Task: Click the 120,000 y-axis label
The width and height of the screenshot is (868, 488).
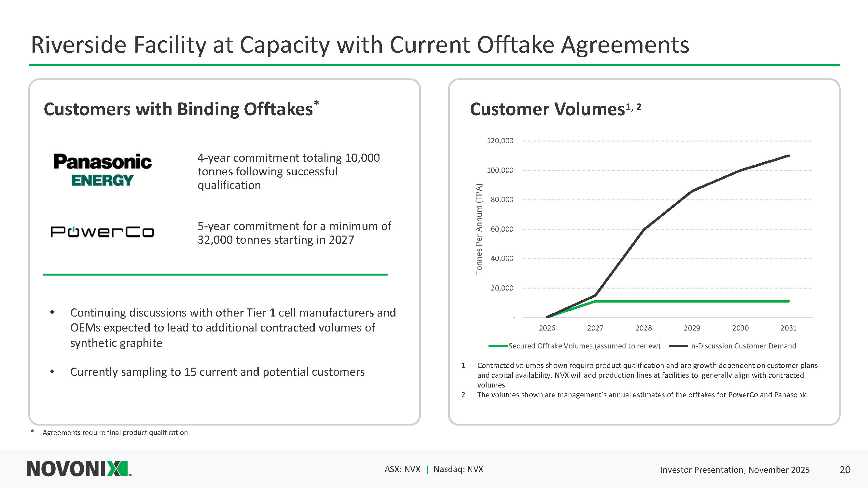Action: (500, 141)
